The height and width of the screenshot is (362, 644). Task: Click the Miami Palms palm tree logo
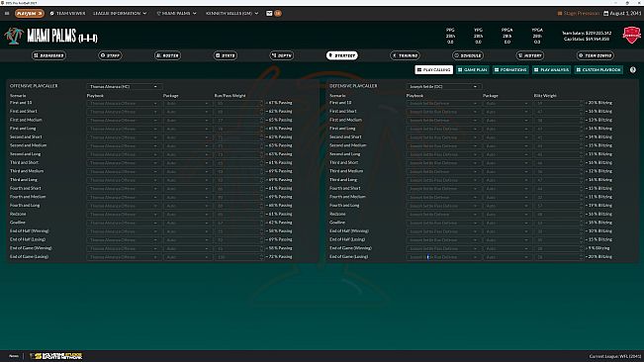pos(14,37)
